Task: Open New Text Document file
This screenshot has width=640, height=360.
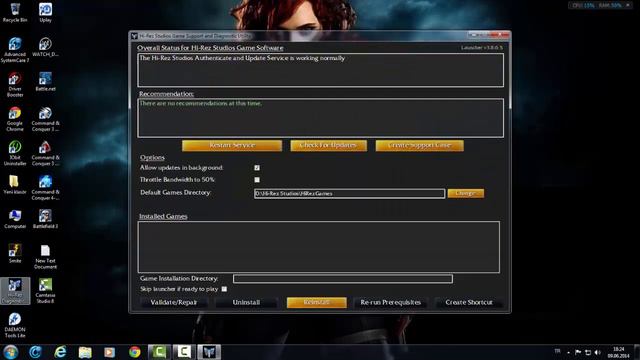Action: [45, 257]
